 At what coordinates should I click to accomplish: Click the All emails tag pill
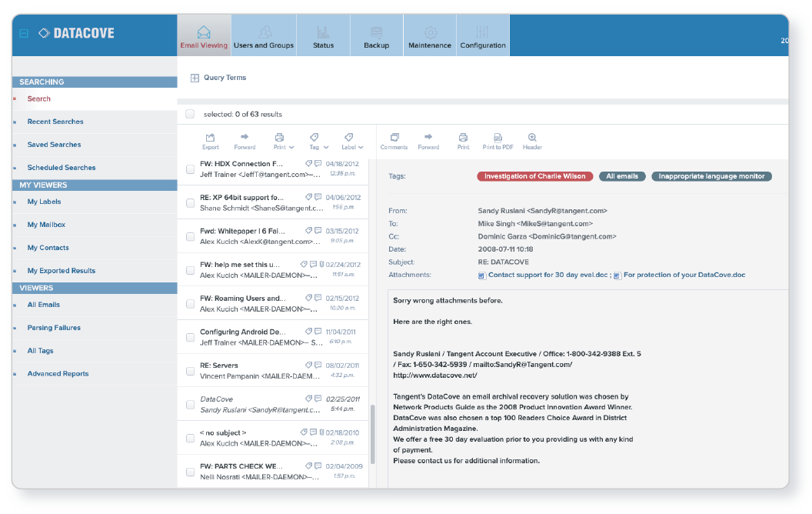click(x=622, y=176)
